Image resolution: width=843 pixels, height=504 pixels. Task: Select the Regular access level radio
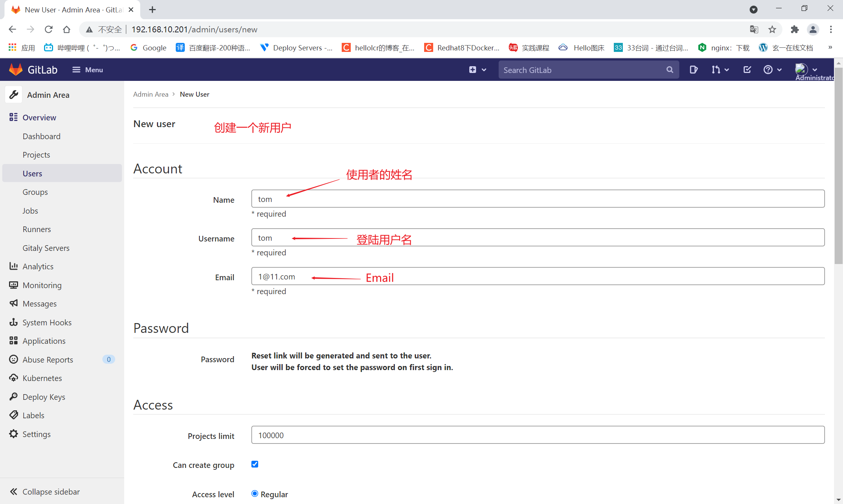255,493
